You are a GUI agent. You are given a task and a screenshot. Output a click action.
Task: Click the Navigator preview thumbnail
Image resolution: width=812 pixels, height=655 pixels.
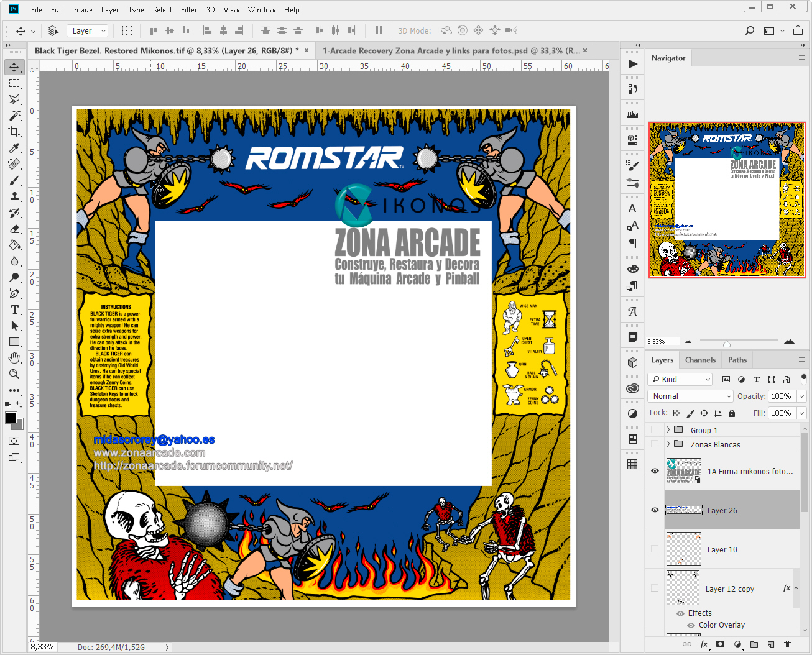pyautogui.click(x=726, y=199)
